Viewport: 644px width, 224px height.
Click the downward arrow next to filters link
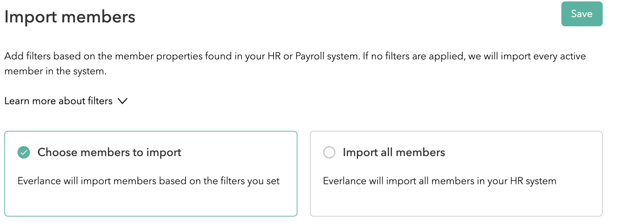pos(123,101)
